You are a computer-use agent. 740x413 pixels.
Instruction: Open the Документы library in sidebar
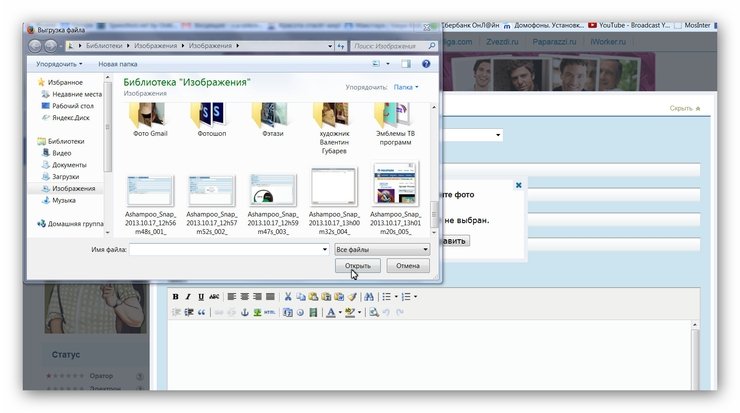70,164
